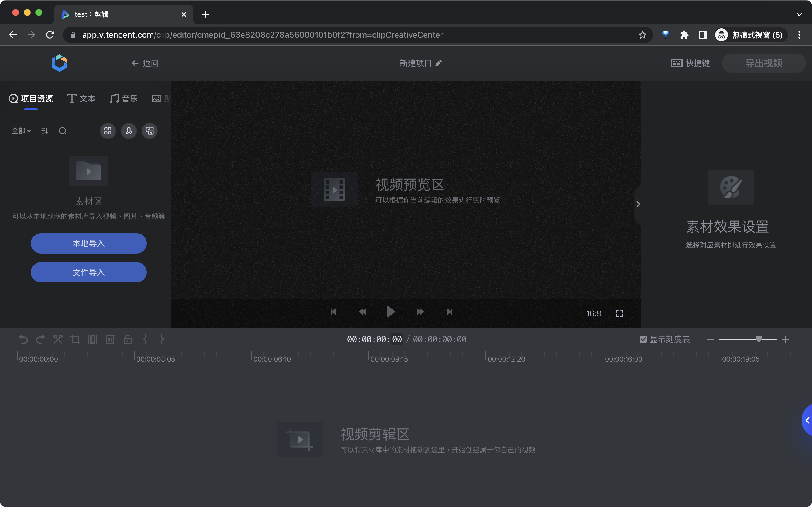Screen dimensions: 812x507
Task: Click the crop tool icon
Action: pos(75,339)
